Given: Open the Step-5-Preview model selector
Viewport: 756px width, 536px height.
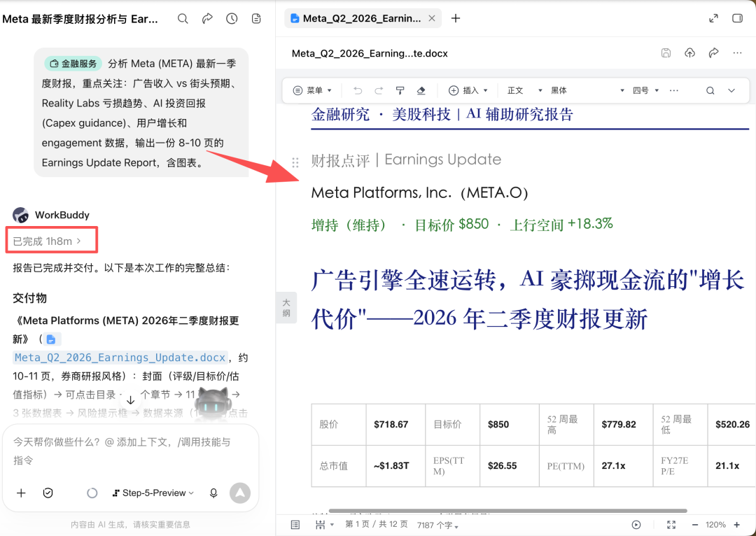Looking at the screenshot, I should click(x=153, y=493).
